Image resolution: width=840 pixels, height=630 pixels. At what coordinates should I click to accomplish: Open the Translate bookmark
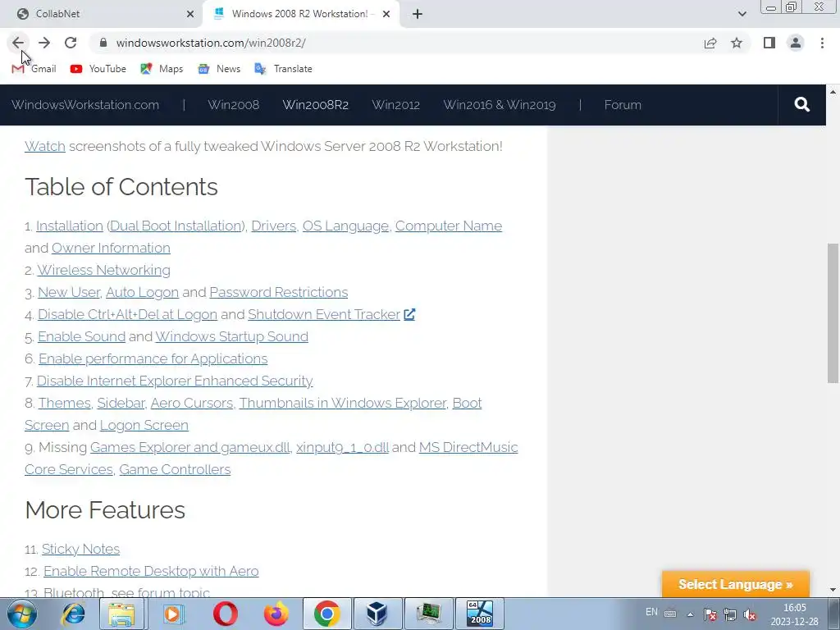(x=283, y=69)
